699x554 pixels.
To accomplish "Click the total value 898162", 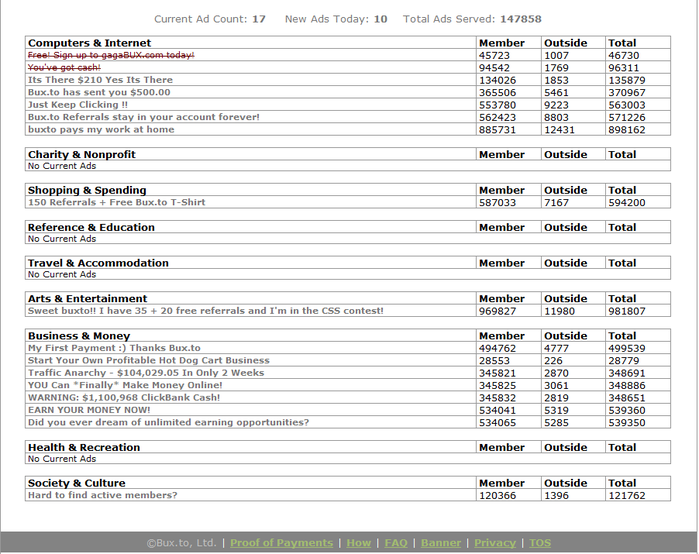I will (x=627, y=130).
